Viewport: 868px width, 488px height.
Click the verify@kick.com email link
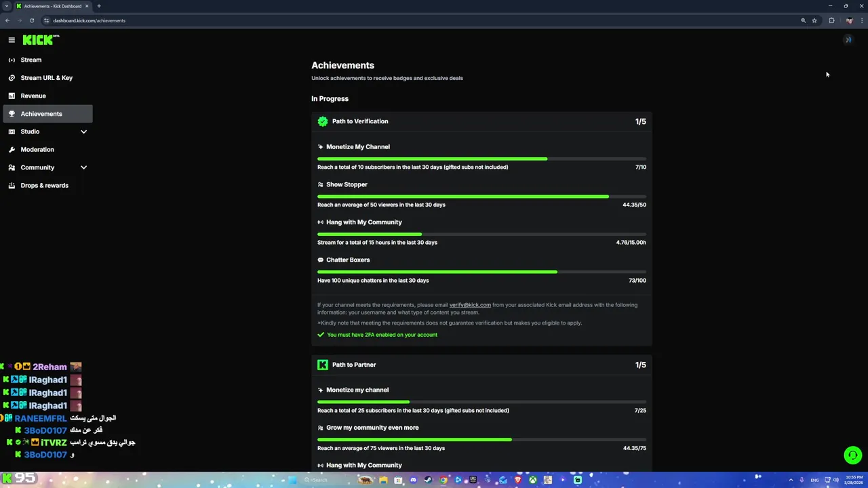(470, 305)
